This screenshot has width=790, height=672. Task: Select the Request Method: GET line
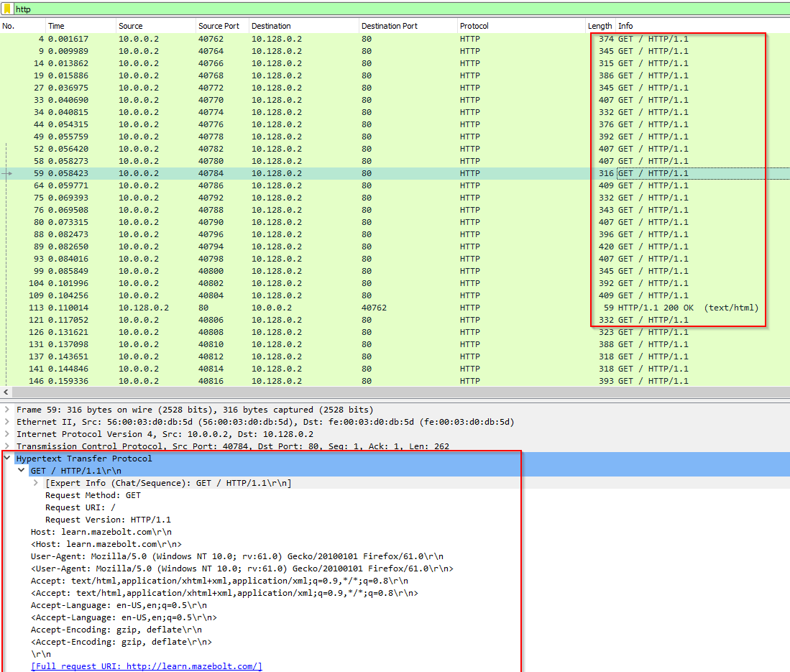[x=93, y=495]
